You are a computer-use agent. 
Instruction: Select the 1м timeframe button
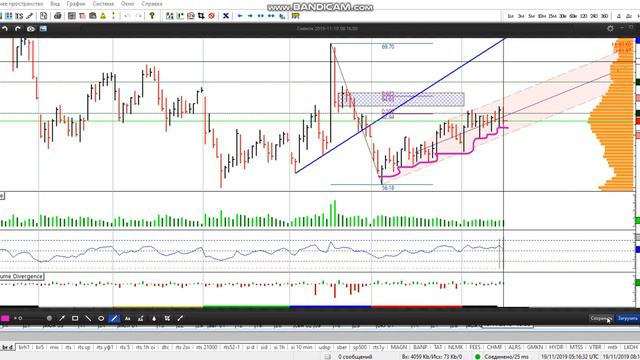pyautogui.click(x=511, y=16)
